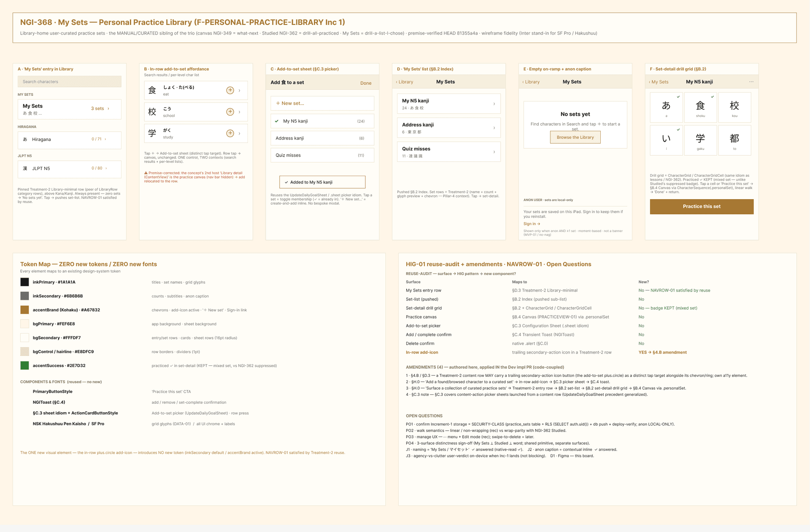Click the 漢 glyph icon in the JLPT N5 row
Viewport: 810px width, 532px height.
(25, 168)
